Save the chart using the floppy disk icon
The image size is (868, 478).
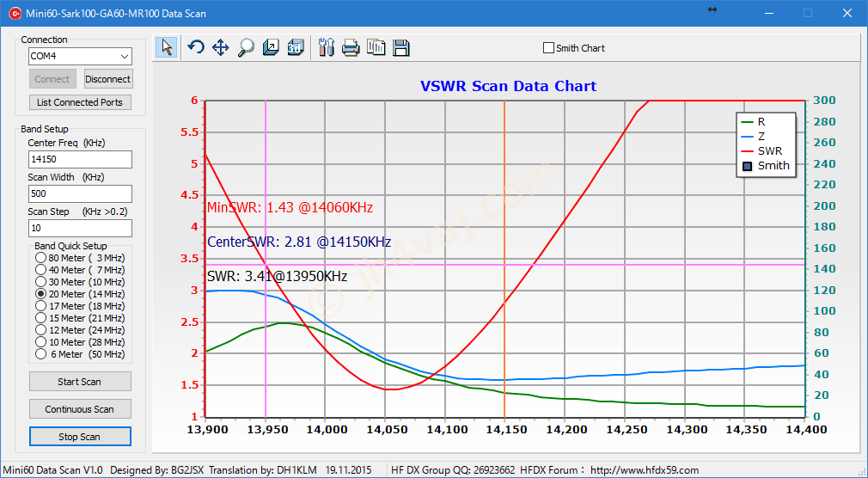400,47
